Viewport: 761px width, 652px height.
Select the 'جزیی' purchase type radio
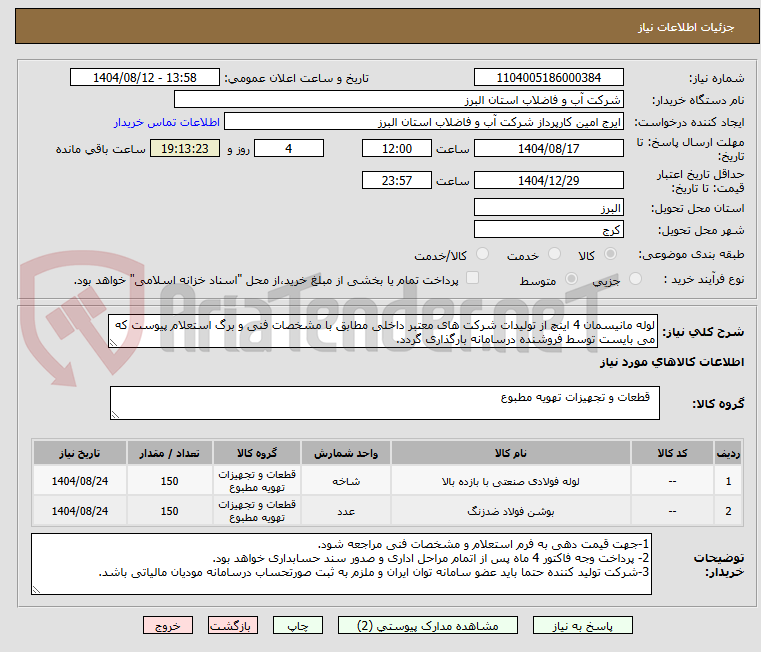635,279
